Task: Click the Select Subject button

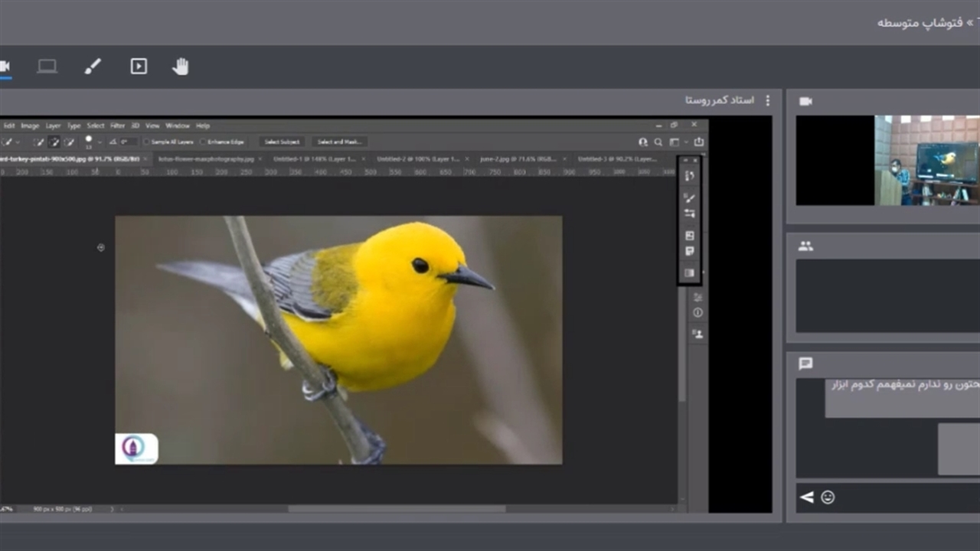Action: point(282,142)
